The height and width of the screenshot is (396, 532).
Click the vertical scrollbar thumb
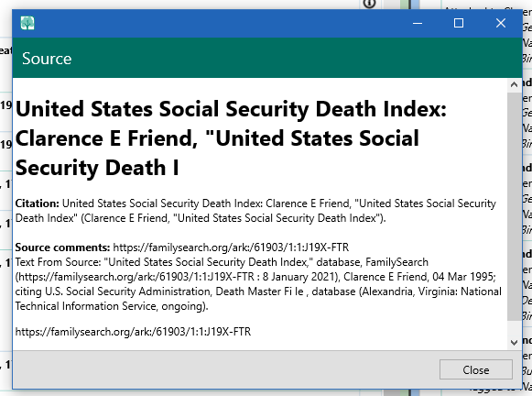pyautogui.click(x=514, y=205)
